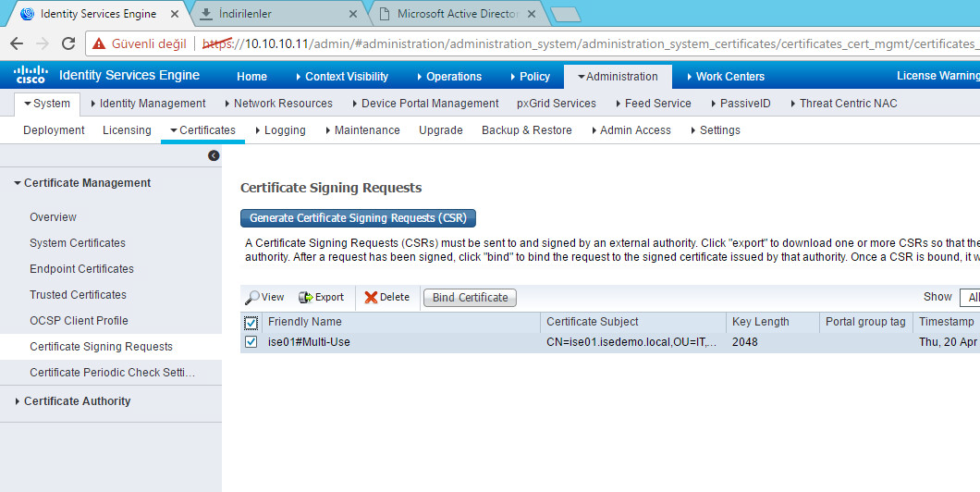Click the ise01#Multi-Use friendly name
This screenshot has width=980, height=492.
tap(309, 342)
